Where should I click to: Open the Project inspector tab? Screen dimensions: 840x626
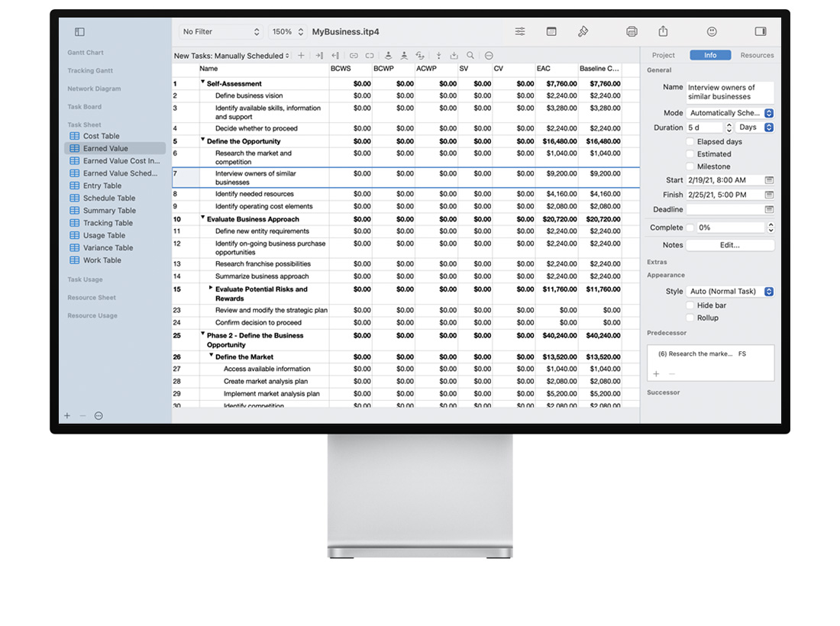point(663,55)
